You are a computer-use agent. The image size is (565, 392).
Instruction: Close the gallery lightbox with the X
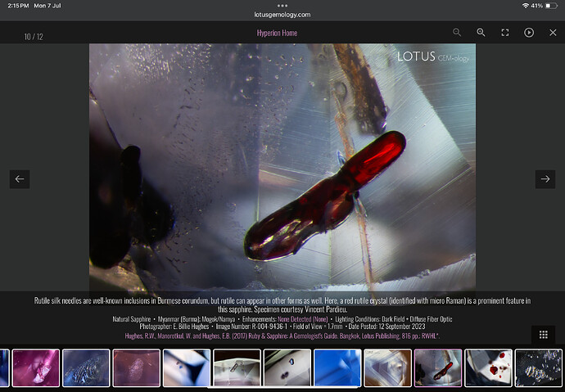coord(553,33)
